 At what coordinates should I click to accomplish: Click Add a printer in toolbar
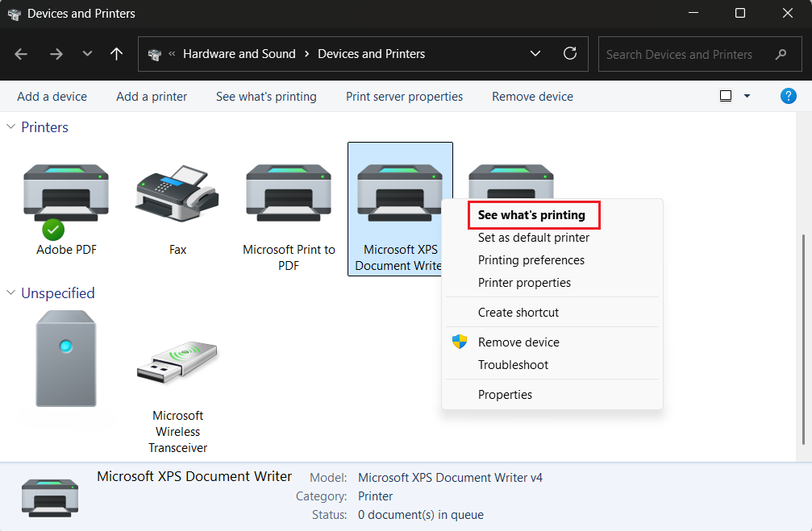coord(152,96)
